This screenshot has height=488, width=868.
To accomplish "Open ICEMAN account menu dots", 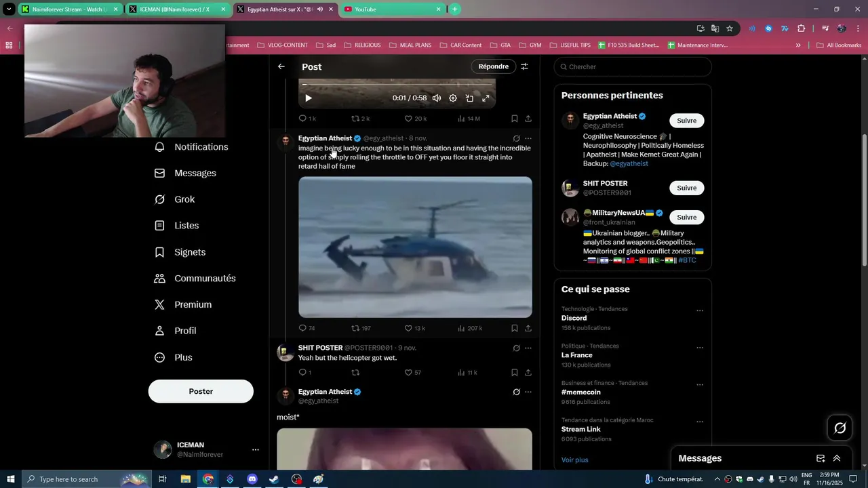I will (x=256, y=450).
